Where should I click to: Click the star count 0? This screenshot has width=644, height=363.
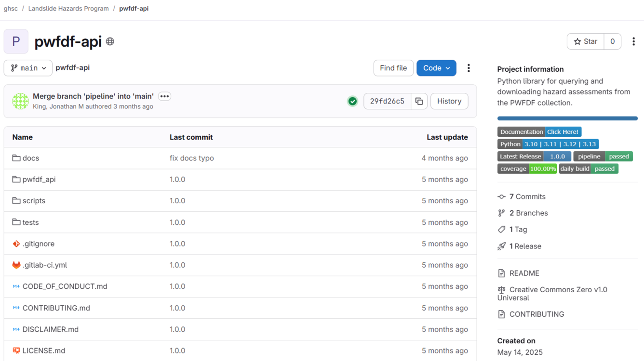613,41
